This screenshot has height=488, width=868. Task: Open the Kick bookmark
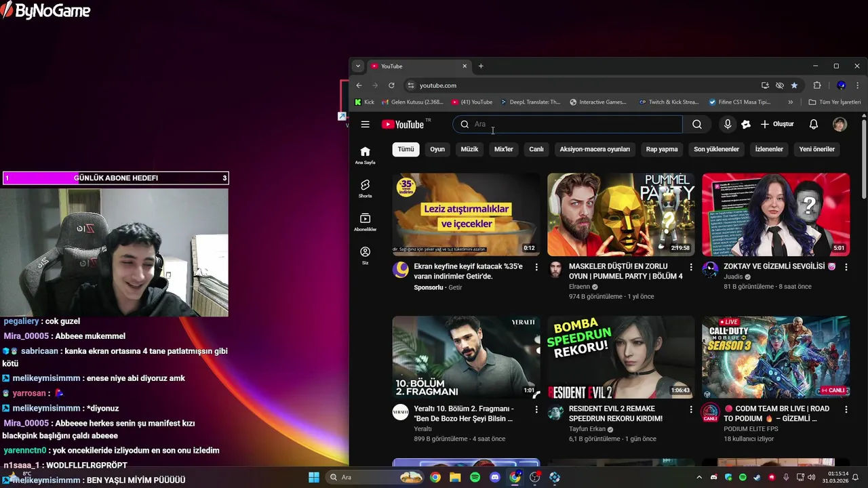click(365, 102)
